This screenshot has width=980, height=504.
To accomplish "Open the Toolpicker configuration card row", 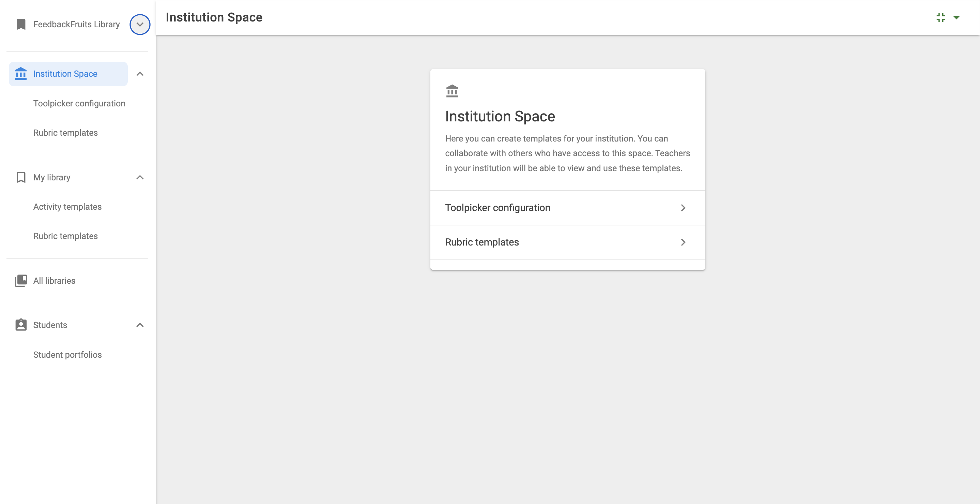I will [x=568, y=208].
